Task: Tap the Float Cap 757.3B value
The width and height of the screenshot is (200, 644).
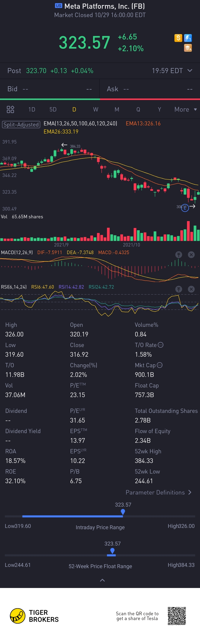Action: click(x=144, y=395)
